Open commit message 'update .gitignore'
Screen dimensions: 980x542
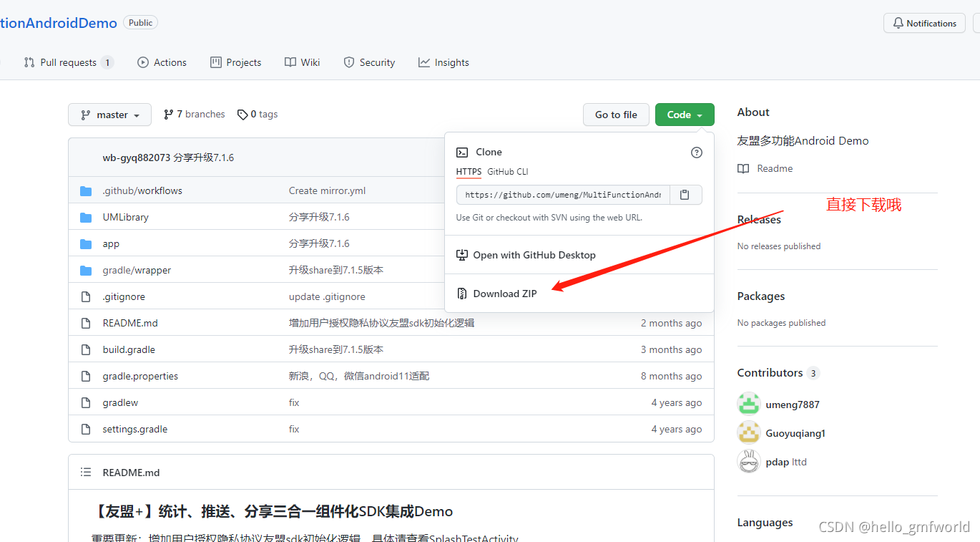click(x=327, y=296)
